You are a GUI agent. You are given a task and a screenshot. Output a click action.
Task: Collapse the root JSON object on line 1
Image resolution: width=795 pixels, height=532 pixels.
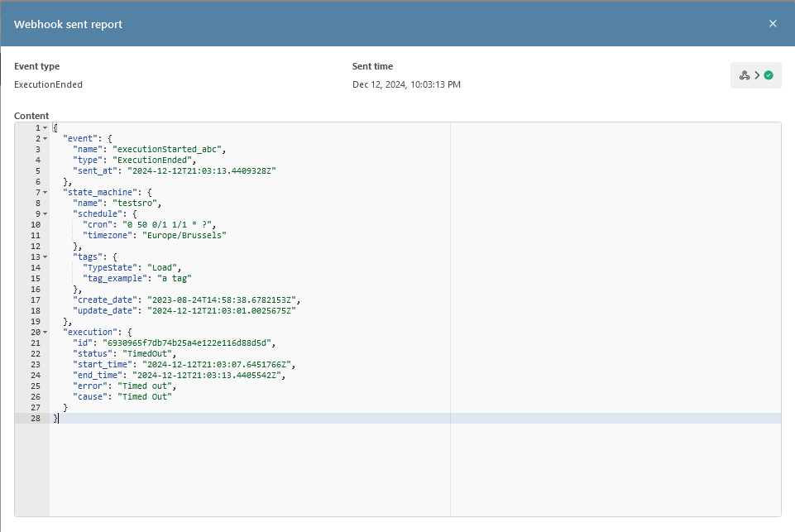click(45, 128)
